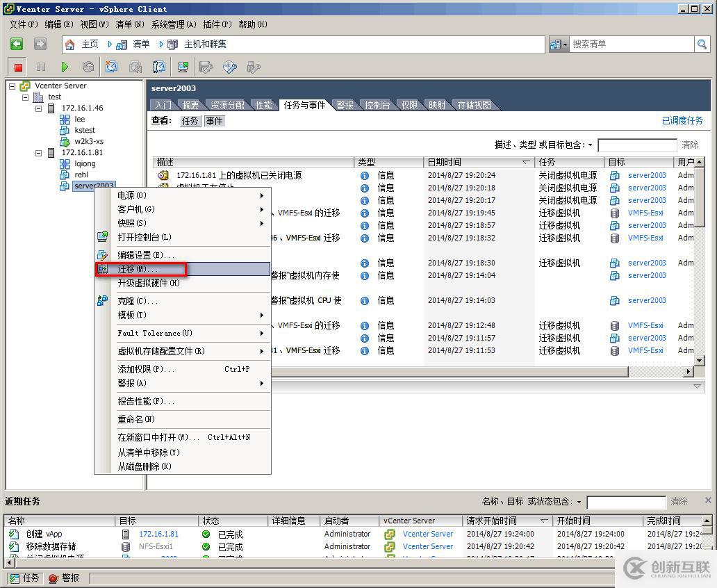Power on the virtual machine
The image size is (717, 588).
pyautogui.click(x=63, y=66)
